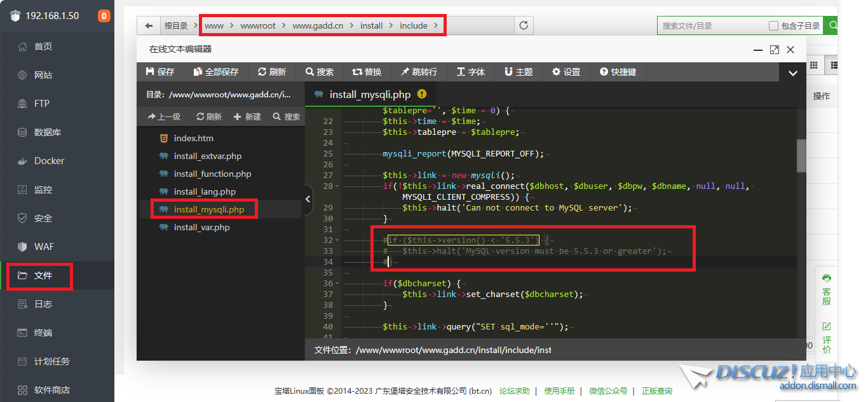
Task: Click the editor maximize window icon
Action: (x=774, y=49)
